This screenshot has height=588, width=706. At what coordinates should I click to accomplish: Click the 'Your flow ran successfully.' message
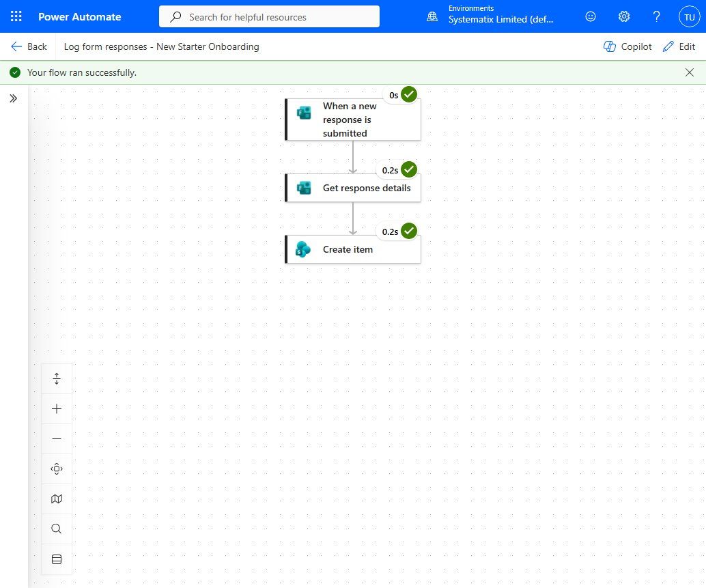tap(82, 72)
